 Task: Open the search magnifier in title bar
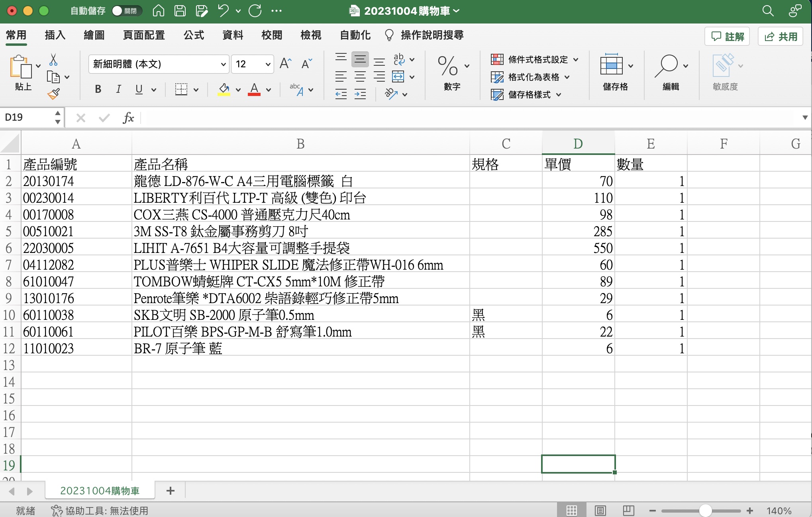[x=768, y=11]
